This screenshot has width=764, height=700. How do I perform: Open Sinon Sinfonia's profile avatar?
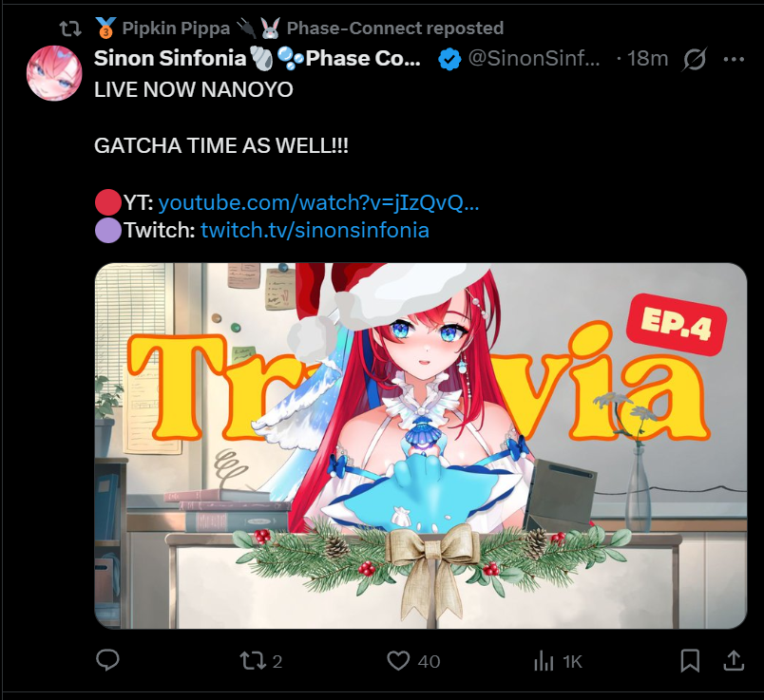pos(54,73)
